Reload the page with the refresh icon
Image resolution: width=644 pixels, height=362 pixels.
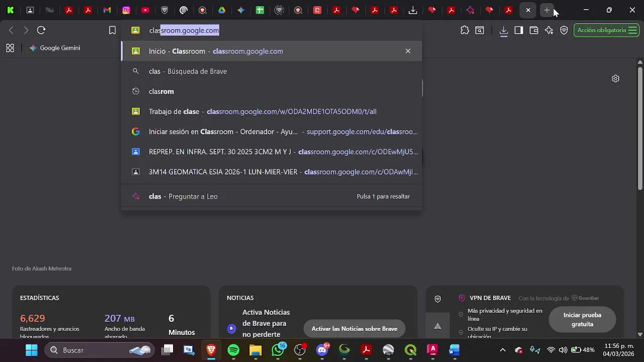[x=41, y=30]
